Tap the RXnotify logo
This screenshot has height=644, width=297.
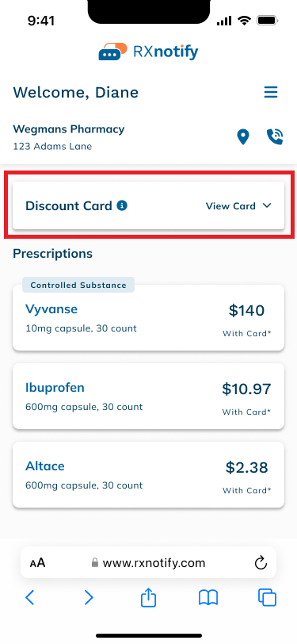click(148, 52)
